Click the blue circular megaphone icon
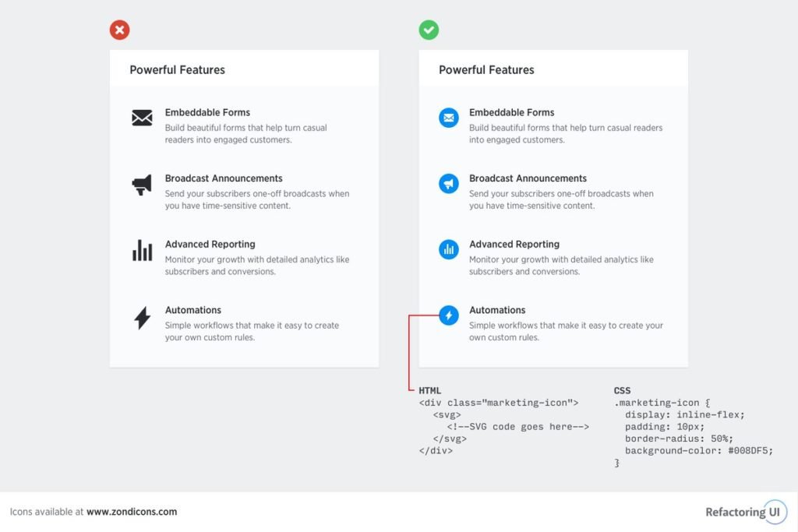Viewport: 798px width, 532px height. [x=448, y=184]
